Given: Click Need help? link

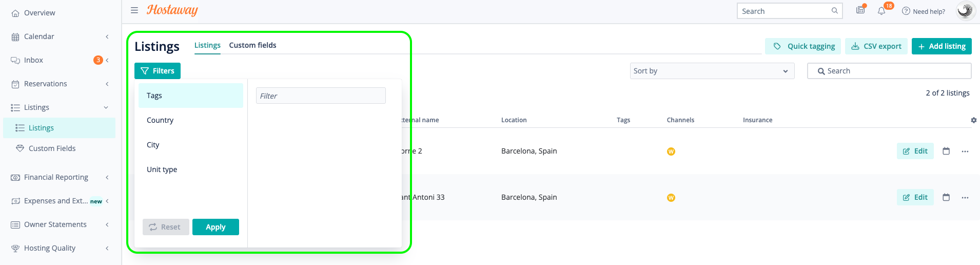Looking at the screenshot, I should coord(924,11).
